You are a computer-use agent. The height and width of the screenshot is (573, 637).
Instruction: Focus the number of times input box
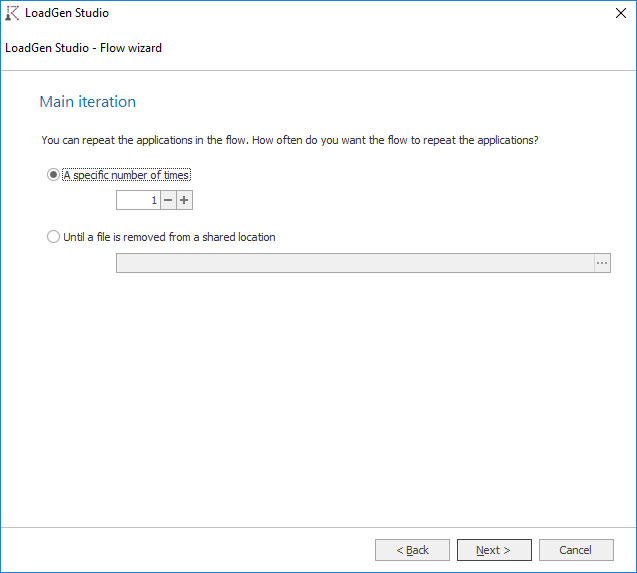click(x=138, y=200)
